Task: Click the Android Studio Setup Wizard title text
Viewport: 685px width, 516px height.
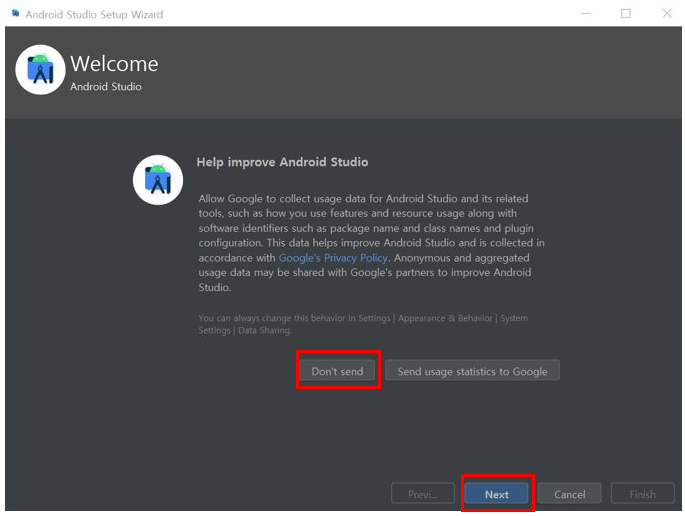Action: (x=94, y=14)
